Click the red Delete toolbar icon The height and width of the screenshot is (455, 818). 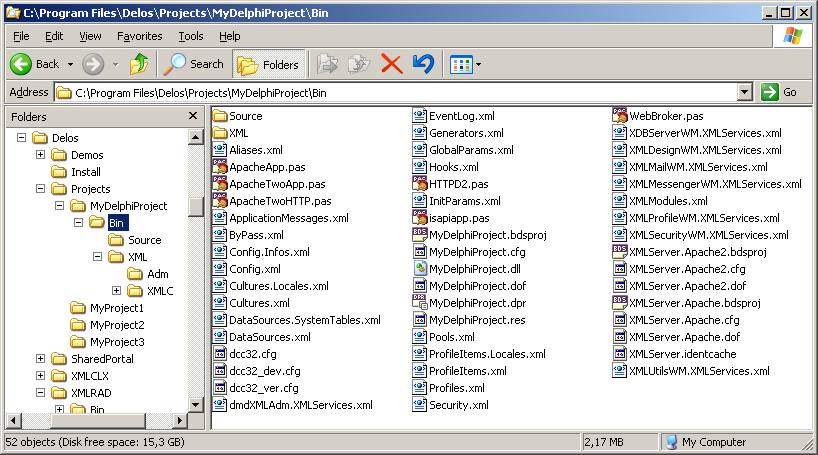392,64
